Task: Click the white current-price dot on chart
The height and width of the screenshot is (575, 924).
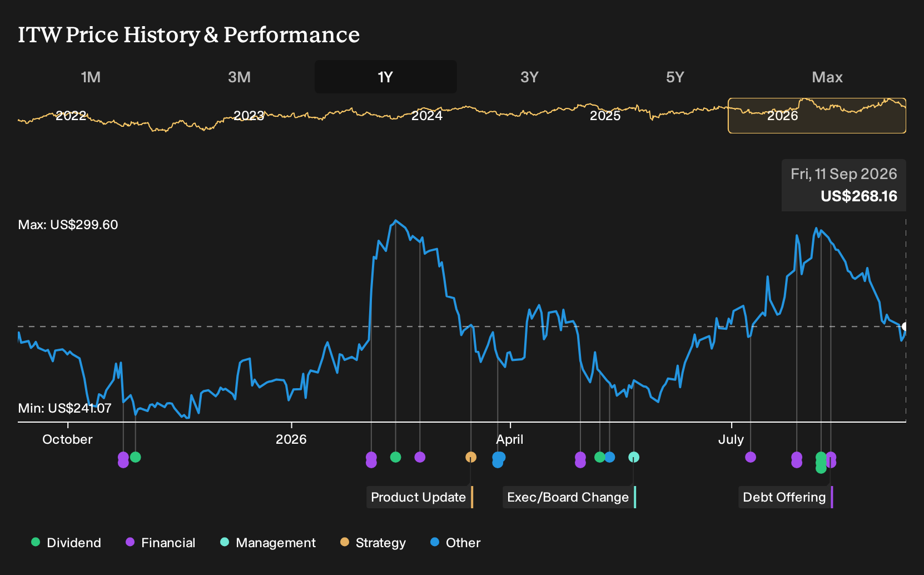Action: (905, 326)
